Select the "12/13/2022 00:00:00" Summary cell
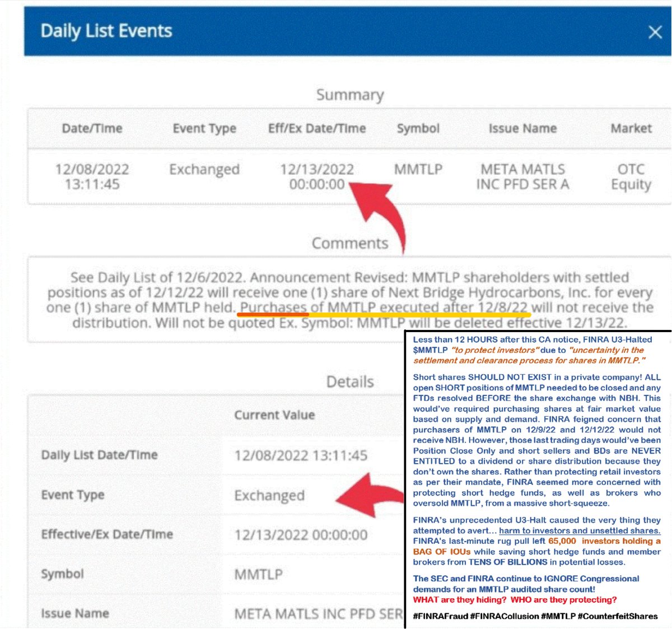Viewport: 672px width, 629px height. click(317, 176)
